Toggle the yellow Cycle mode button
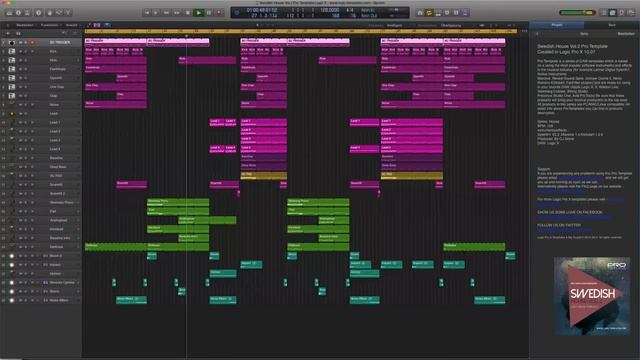640x360 pixels. [429, 13]
